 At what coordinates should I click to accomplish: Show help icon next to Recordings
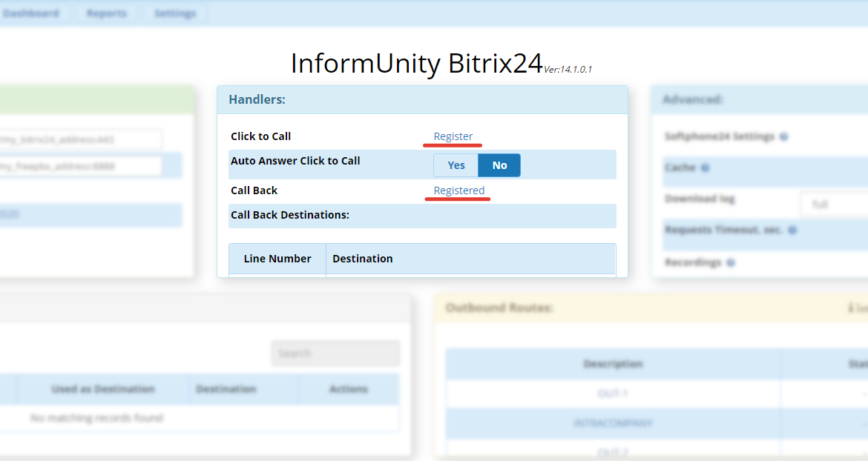point(731,262)
